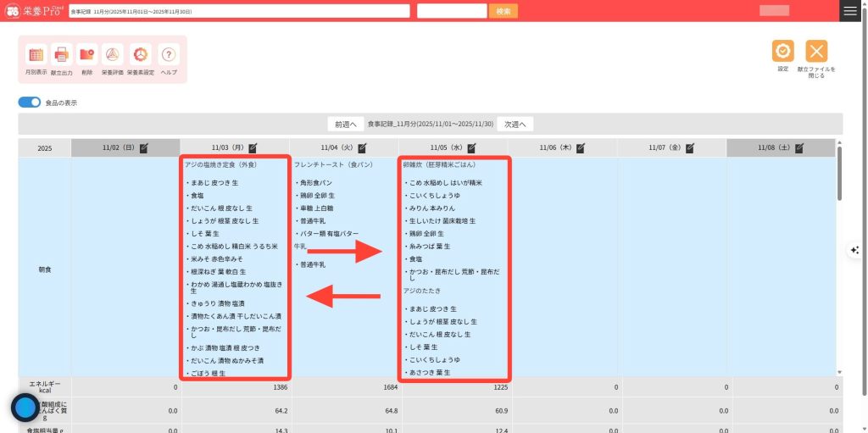Open the 栄養評価 nutrition evaluation icon
Image resolution: width=868 pixels, height=433 pixels.
point(113,55)
